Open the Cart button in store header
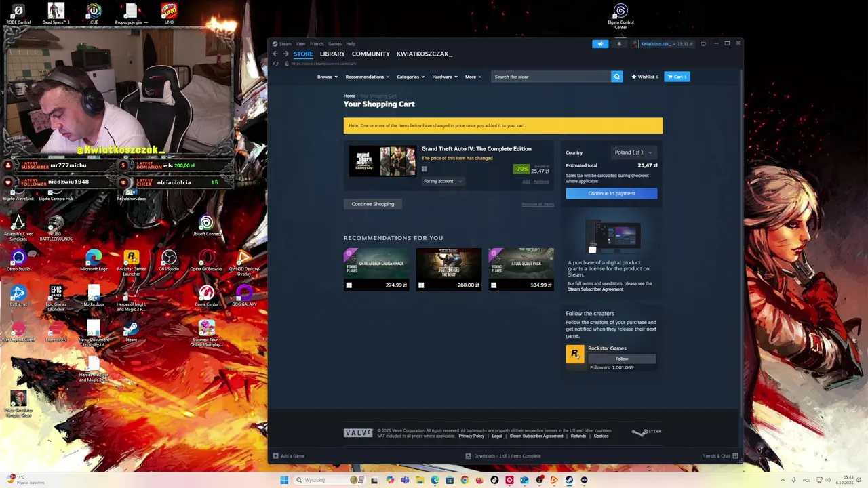The image size is (868, 488). [677, 77]
